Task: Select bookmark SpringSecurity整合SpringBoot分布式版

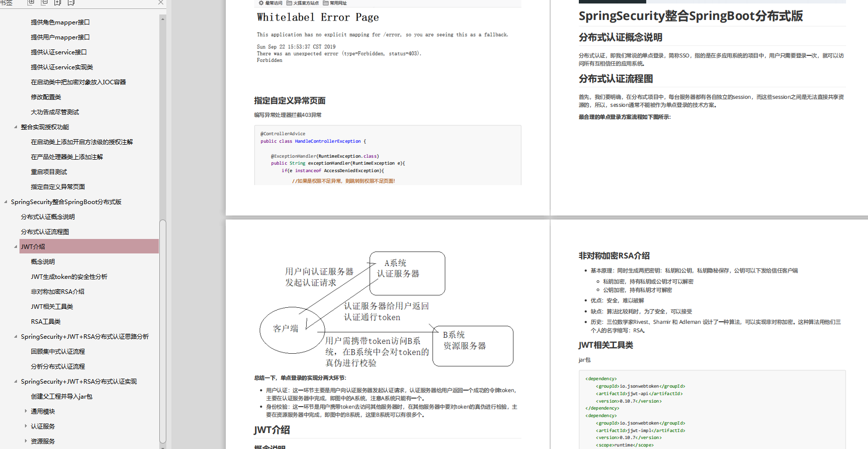Action: point(66,202)
